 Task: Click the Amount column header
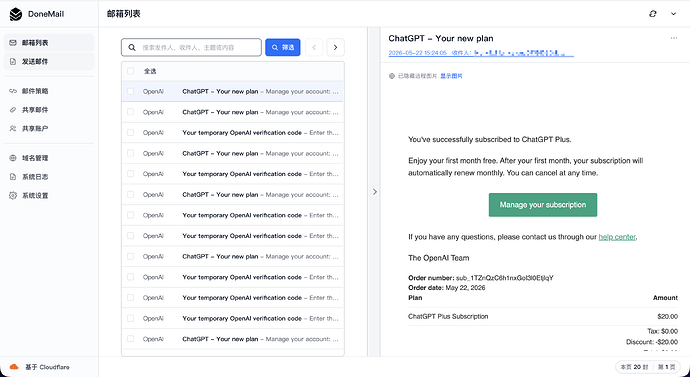tap(665, 298)
